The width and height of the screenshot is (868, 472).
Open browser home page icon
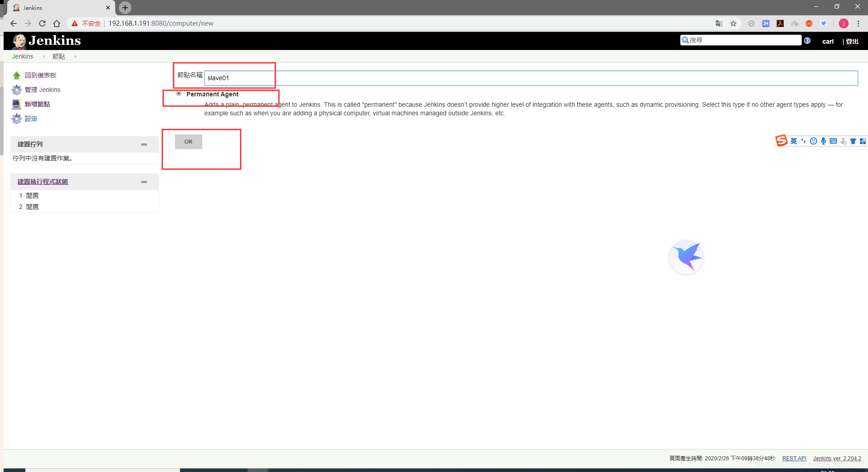(x=57, y=23)
